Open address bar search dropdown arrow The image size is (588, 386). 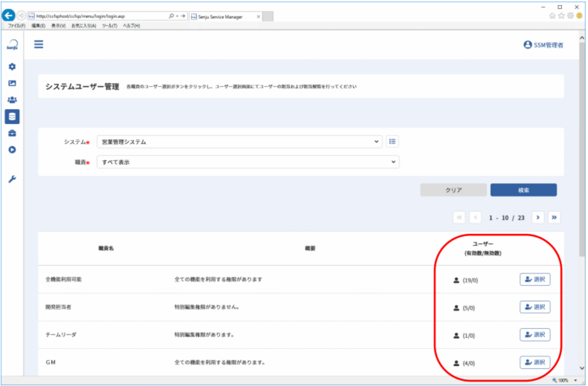[x=177, y=16]
